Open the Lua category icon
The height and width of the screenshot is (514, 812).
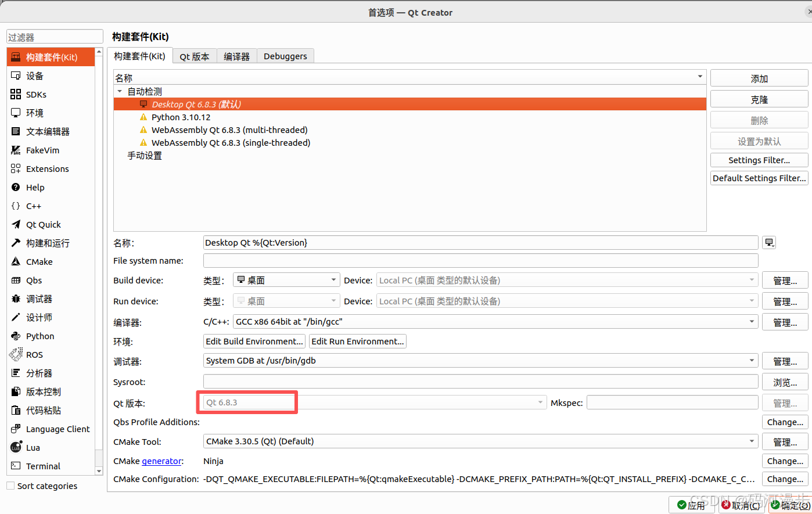click(x=16, y=447)
